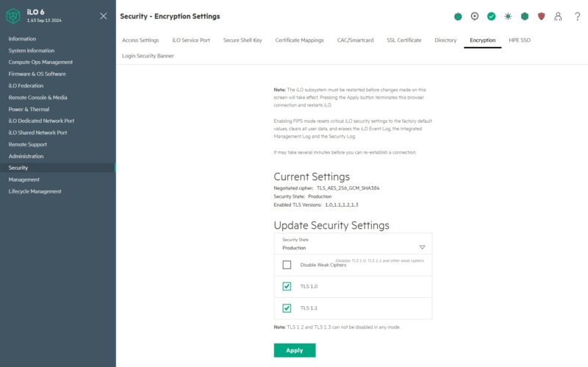Click the green checkmark health status icon
The height and width of the screenshot is (367, 588).
point(491,16)
